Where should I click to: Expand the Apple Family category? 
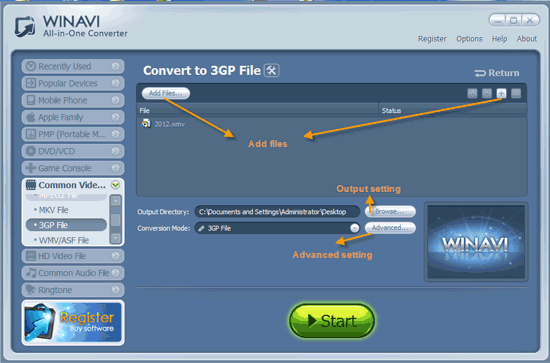pyautogui.click(x=115, y=117)
